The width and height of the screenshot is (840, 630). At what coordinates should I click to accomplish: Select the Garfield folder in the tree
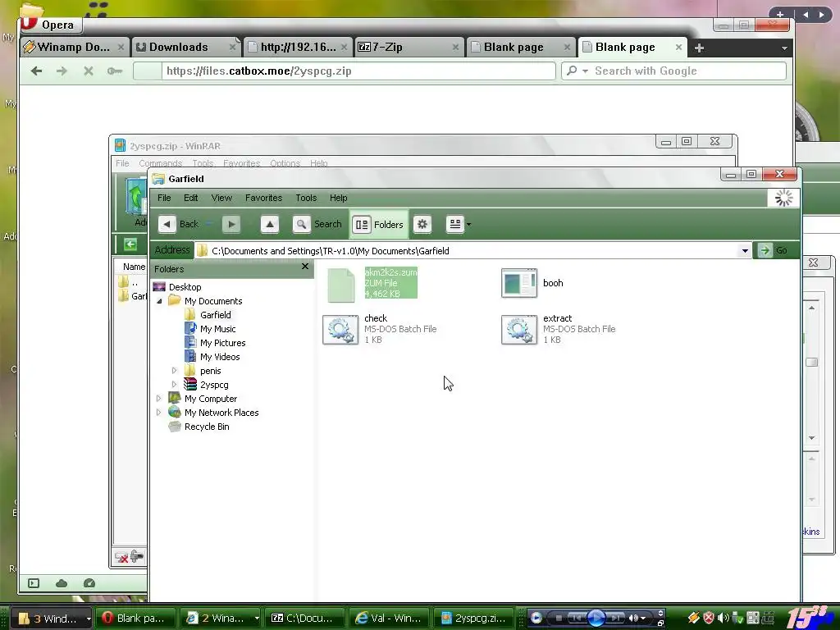pyautogui.click(x=216, y=315)
